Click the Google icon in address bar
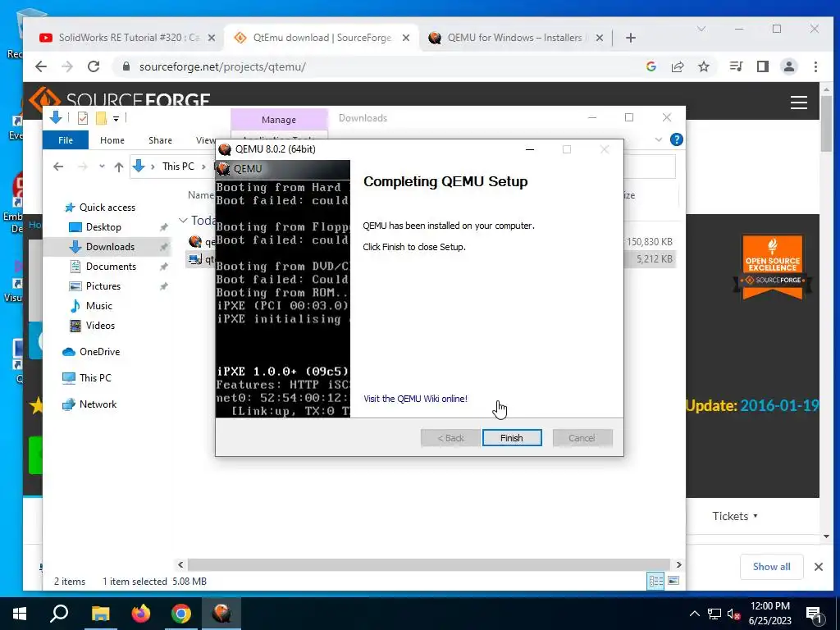The width and height of the screenshot is (840, 630). click(x=651, y=66)
